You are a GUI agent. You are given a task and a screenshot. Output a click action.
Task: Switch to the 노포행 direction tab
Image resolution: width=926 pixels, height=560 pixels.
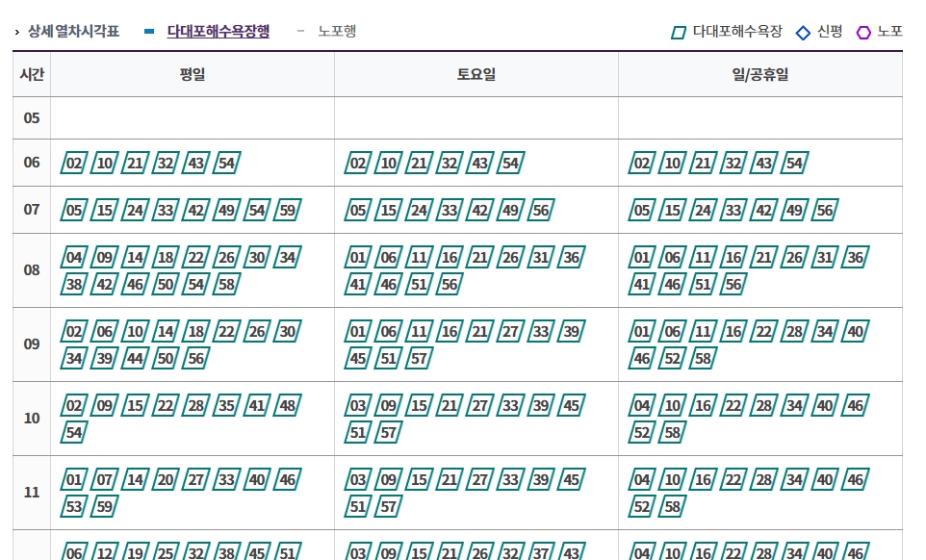tap(337, 32)
